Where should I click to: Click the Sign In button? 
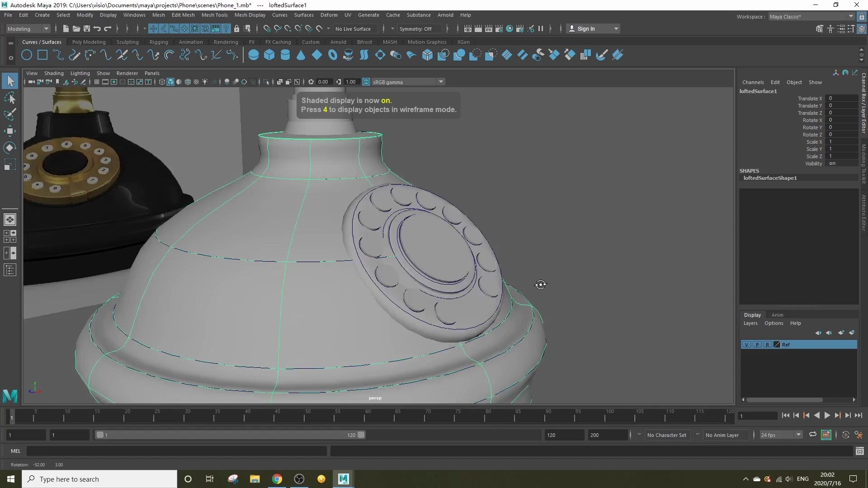[x=586, y=28]
